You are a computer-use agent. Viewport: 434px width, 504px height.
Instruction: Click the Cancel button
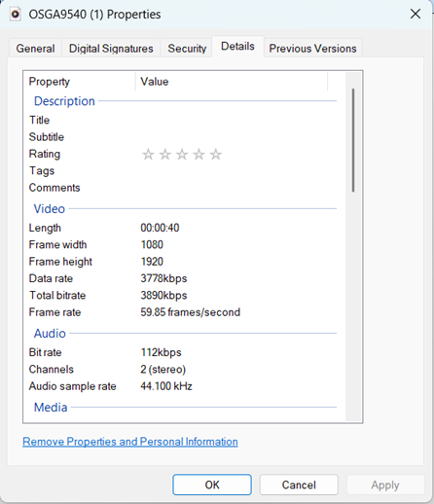299,485
